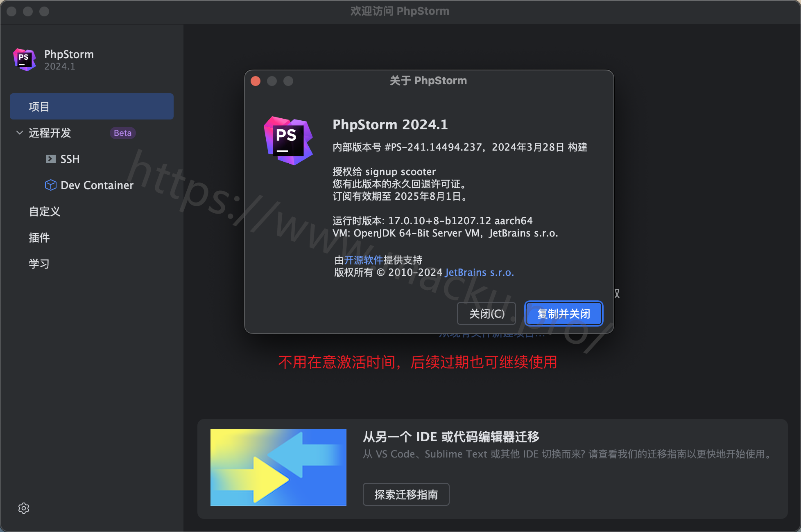Open the 自定义 sidebar item
This screenshot has height=532, width=801.
pos(45,211)
